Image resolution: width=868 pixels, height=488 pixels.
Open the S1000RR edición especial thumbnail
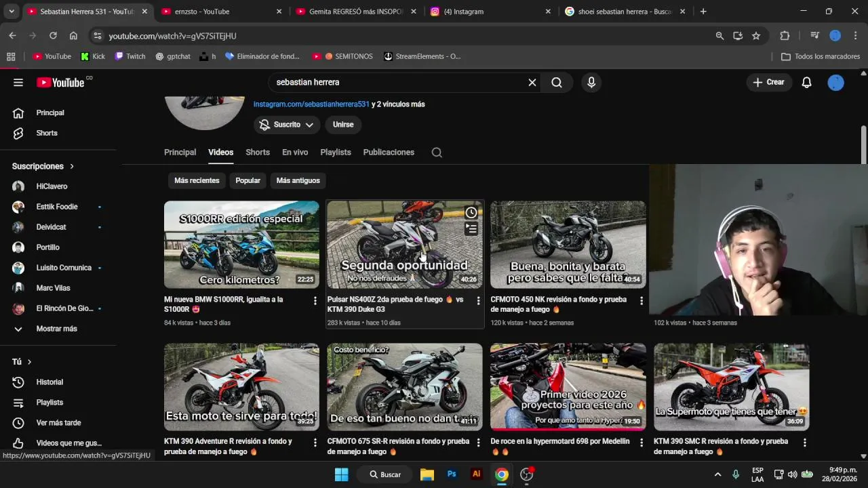pyautogui.click(x=241, y=245)
